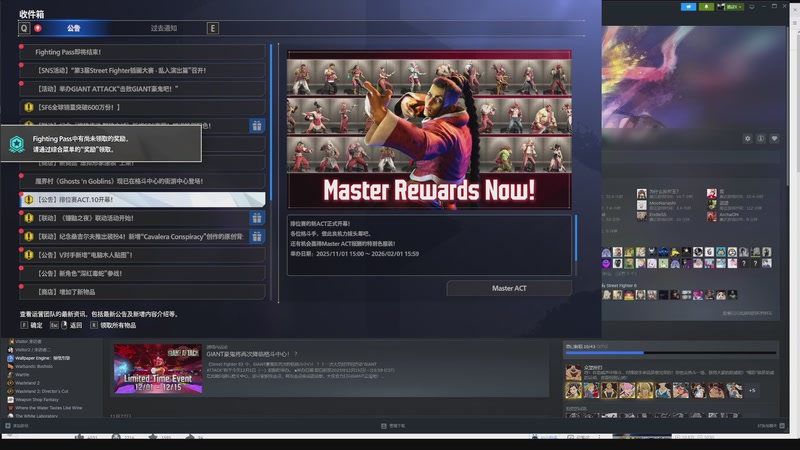Click the announcement detail text scrollbar
This screenshot has width=800, height=450.
pos(576,238)
